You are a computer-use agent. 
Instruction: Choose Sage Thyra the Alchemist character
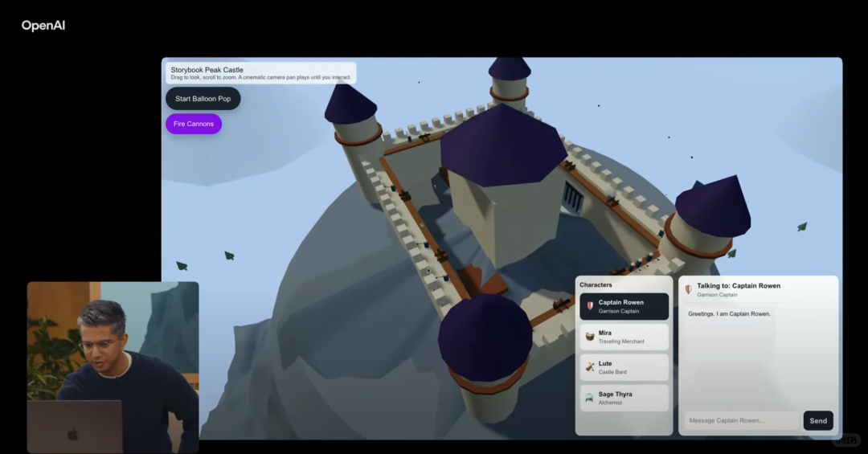tap(624, 398)
